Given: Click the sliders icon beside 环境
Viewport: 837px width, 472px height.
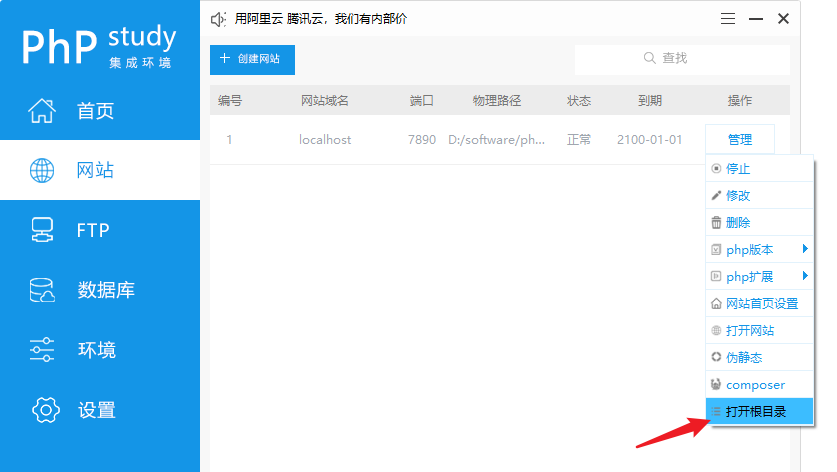Looking at the screenshot, I should (x=42, y=350).
